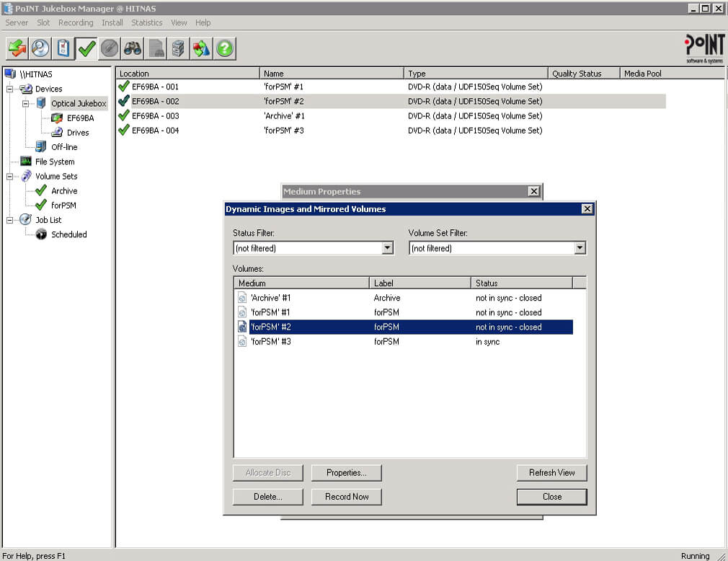
Task: Select 'Archive' #1 volume in the dialog
Action: [x=404, y=298]
